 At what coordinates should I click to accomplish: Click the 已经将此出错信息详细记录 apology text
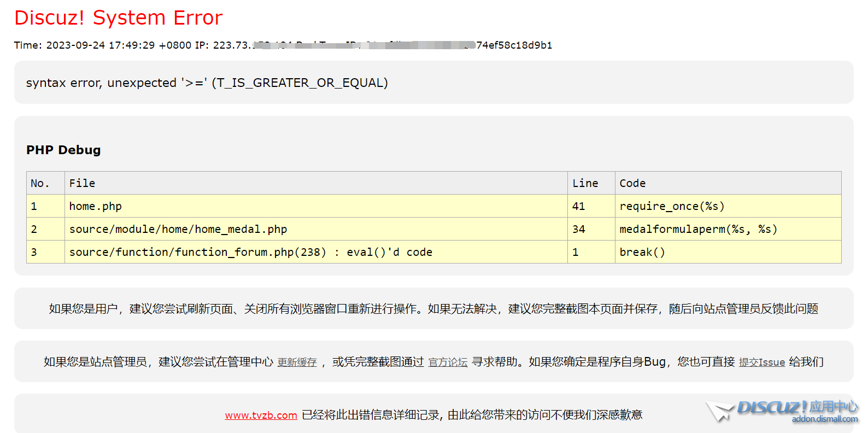pyautogui.click(x=472, y=415)
